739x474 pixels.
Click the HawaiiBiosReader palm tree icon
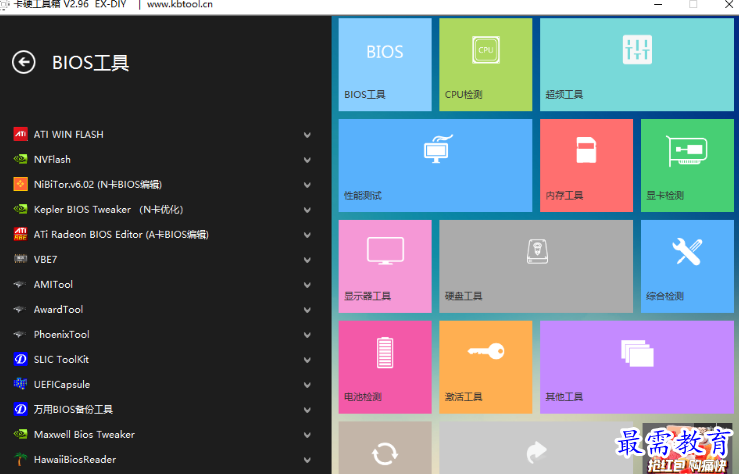pyautogui.click(x=20, y=459)
